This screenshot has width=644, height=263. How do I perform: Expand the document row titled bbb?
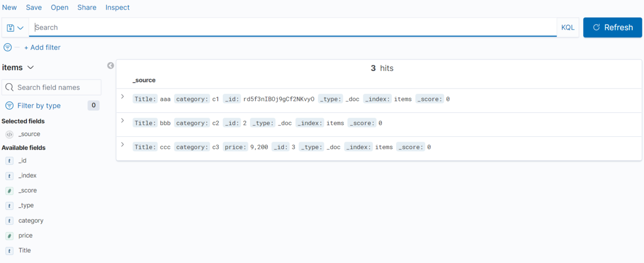tap(122, 121)
